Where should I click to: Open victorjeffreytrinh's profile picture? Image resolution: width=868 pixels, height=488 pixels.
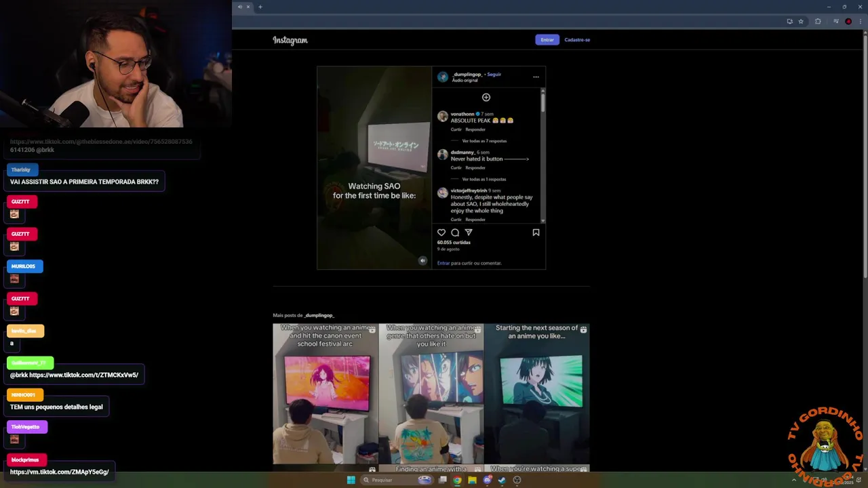pos(443,193)
